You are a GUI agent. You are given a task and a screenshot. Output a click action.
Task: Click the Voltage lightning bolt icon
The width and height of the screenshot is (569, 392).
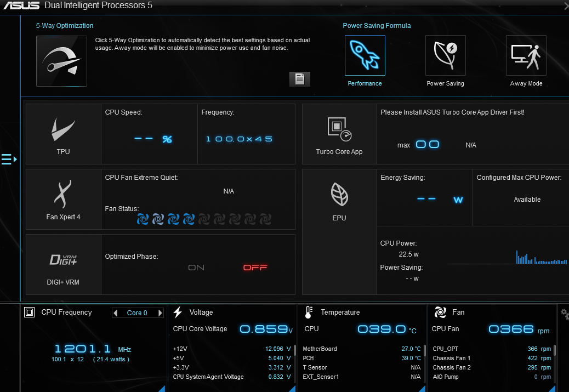[178, 312]
